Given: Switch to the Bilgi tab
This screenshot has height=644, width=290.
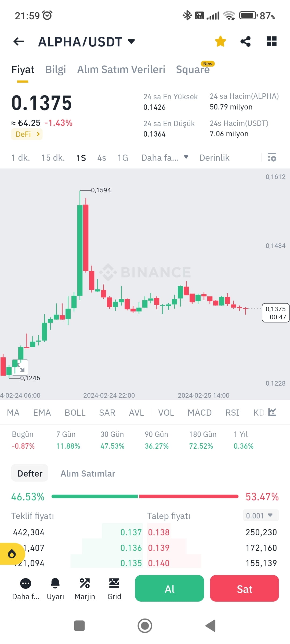Looking at the screenshot, I should [x=55, y=69].
